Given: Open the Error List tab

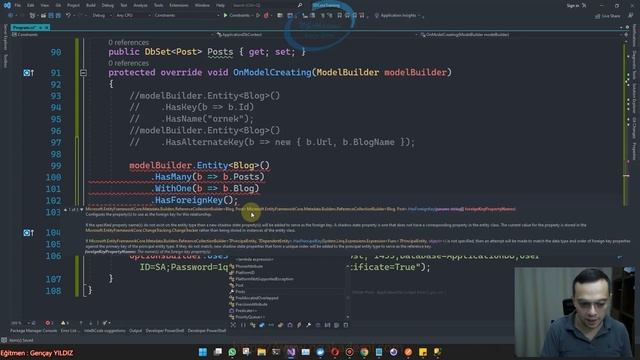Looking at the screenshot, I should (x=69, y=331).
